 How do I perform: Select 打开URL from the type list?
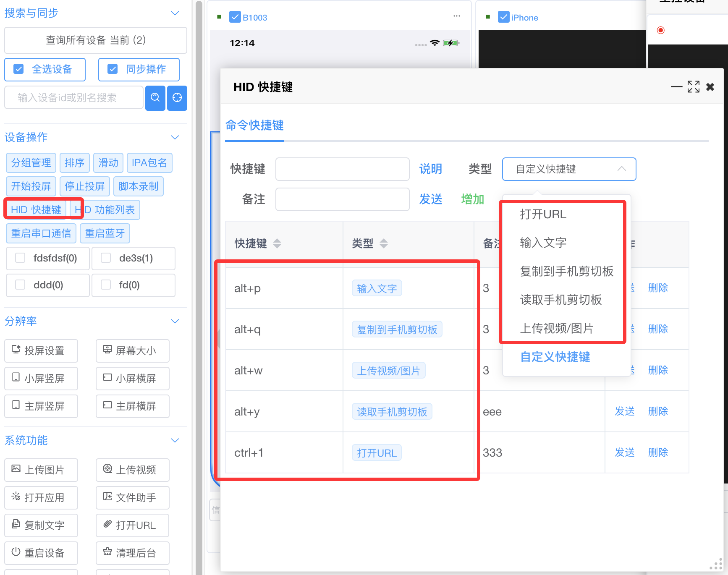tap(543, 214)
